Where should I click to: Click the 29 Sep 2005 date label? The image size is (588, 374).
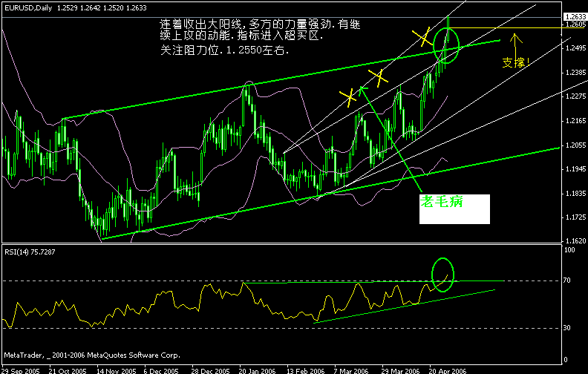coord(21,371)
